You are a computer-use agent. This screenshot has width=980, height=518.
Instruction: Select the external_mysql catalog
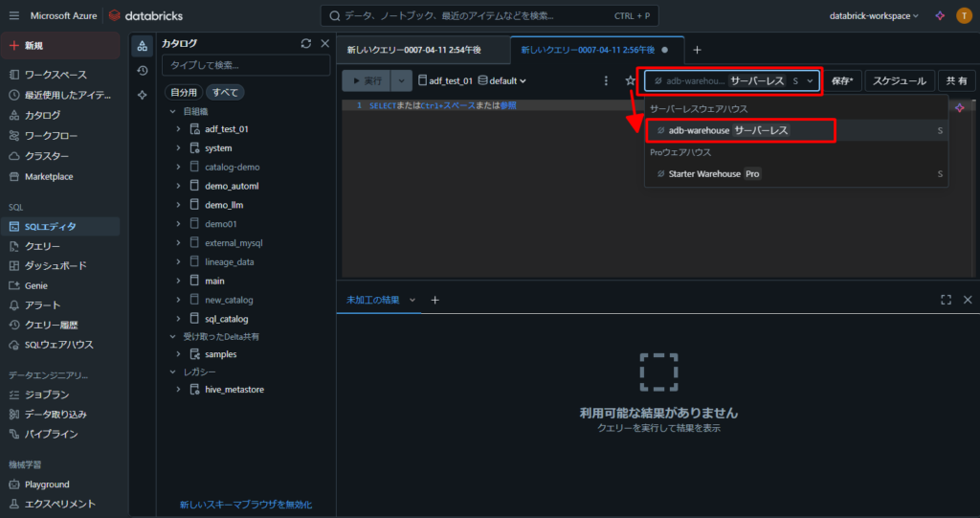(234, 243)
